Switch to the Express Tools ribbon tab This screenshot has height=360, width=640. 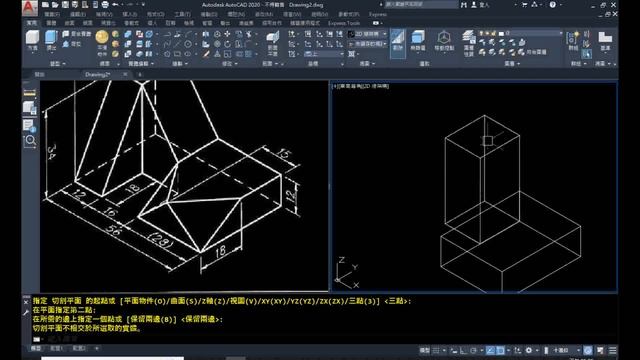[x=344, y=23]
